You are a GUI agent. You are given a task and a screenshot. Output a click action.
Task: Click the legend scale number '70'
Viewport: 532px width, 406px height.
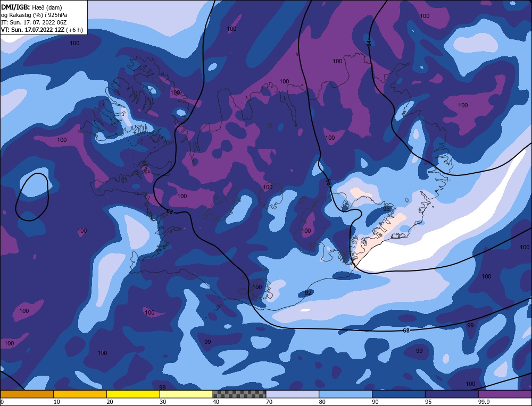pyautogui.click(x=269, y=402)
